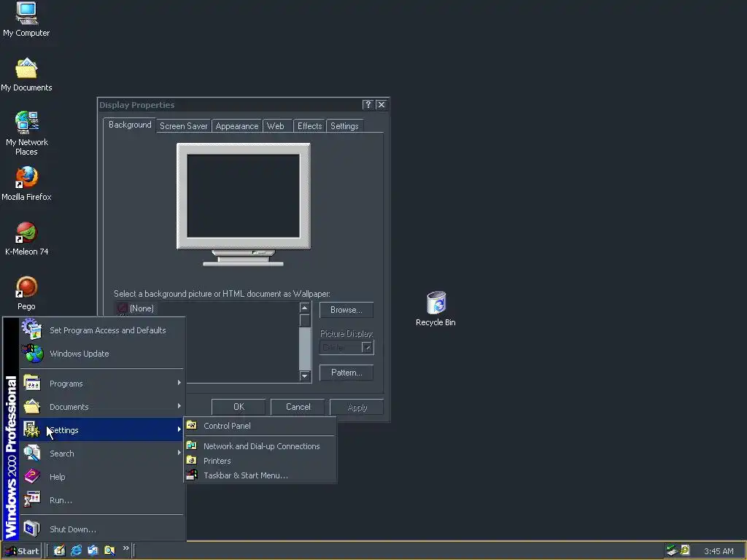Open Network and Dial-up Connections
This screenshot has width=747, height=560.
click(260, 446)
